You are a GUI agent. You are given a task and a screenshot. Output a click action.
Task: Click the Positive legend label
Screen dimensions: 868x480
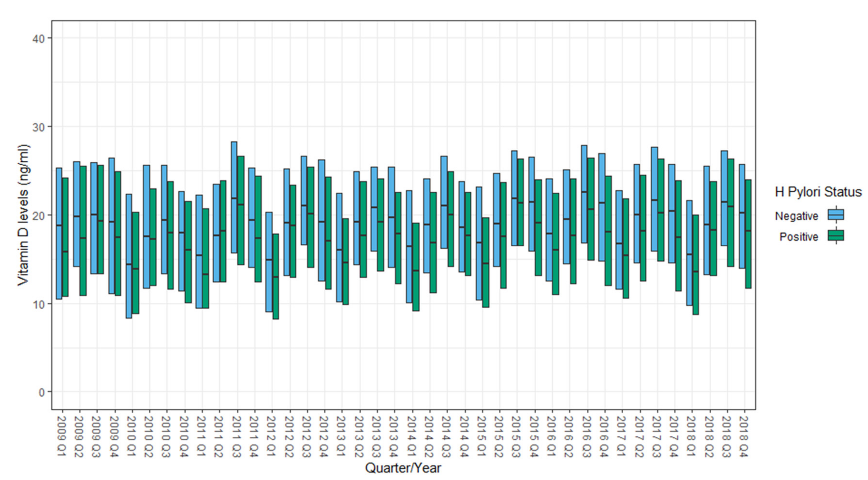click(x=799, y=237)
